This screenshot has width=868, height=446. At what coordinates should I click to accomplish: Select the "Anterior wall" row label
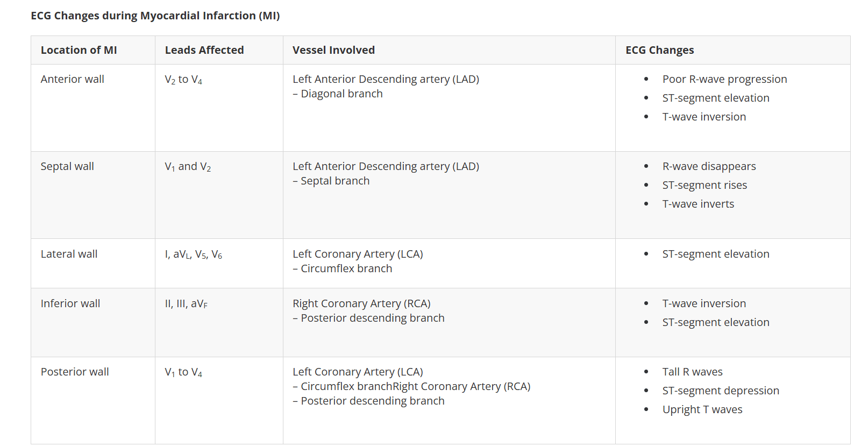tap(72, 79)
